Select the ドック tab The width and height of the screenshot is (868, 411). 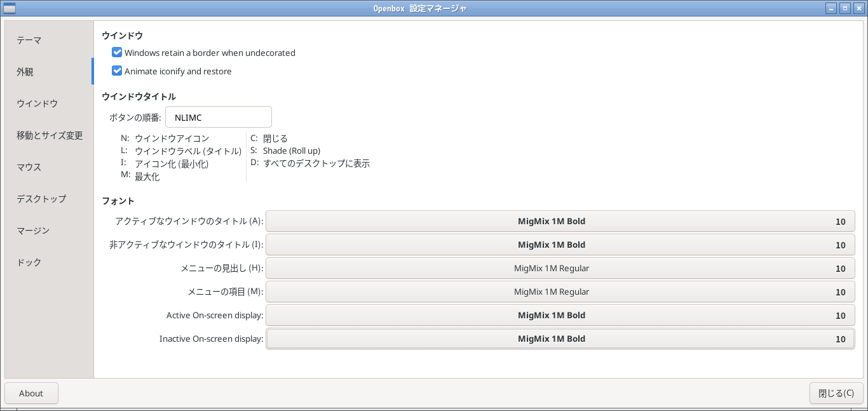48,262
